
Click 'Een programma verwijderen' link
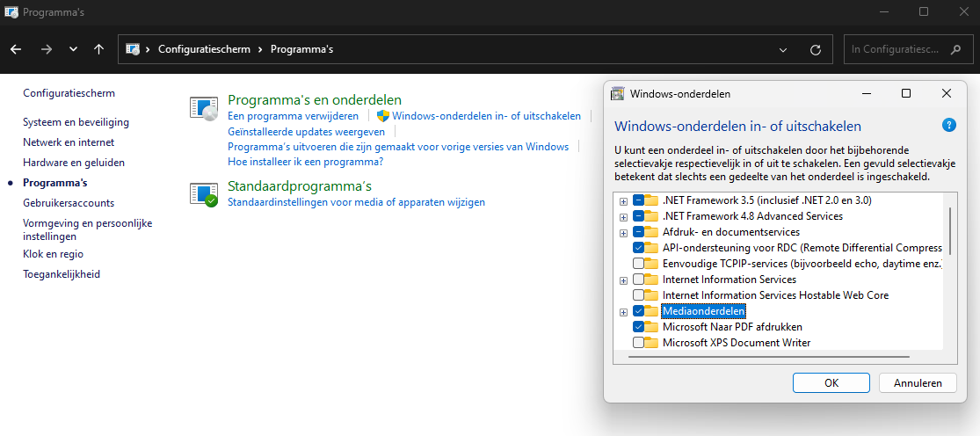[294, 116]
